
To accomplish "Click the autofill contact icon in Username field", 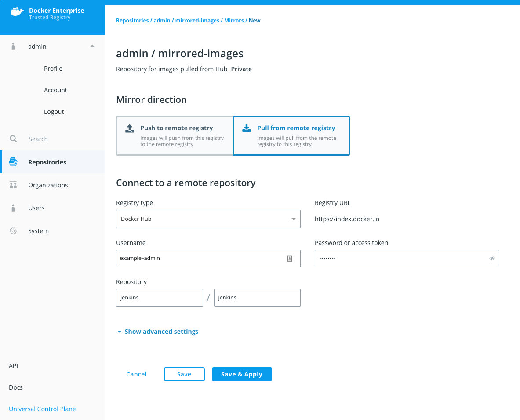I will coord(290,259).
